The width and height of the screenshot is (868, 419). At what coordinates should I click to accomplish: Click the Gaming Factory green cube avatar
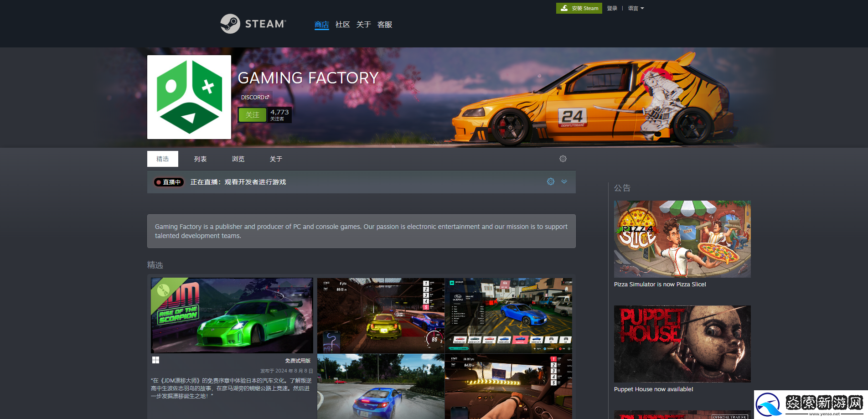pos(189,97)
